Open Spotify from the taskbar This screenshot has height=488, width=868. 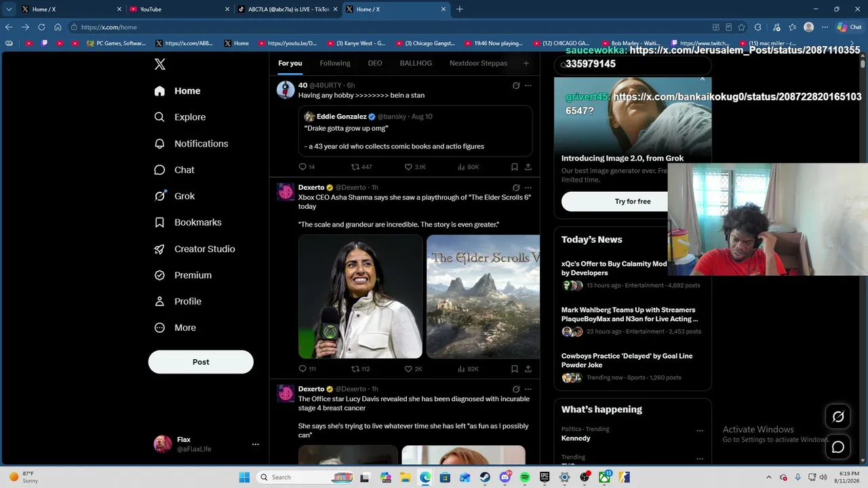(525, 477)
